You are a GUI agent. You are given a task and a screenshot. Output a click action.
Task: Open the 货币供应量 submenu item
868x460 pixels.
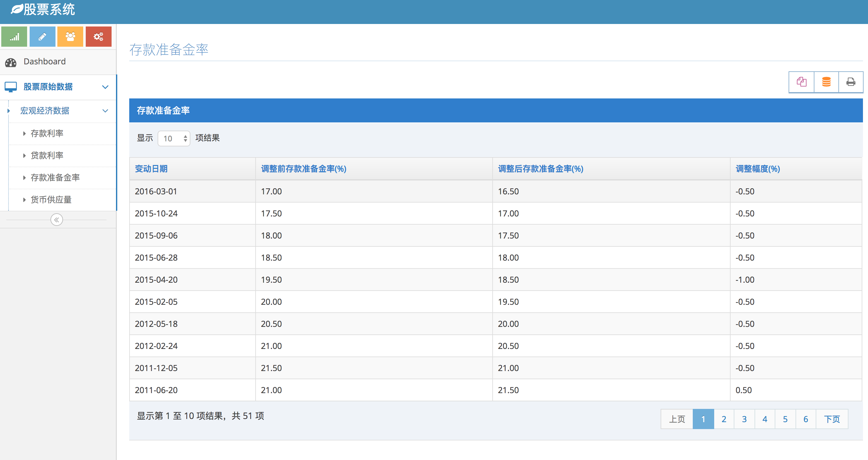[x=51, y=200]
